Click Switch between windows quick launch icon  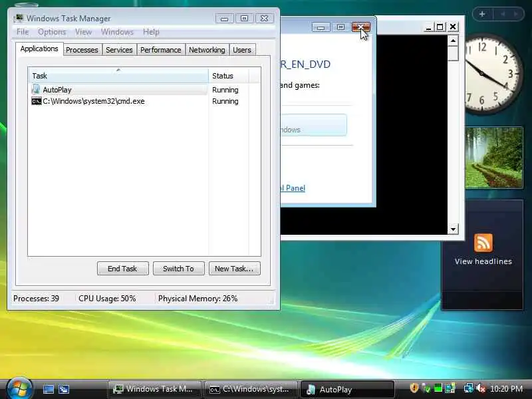tap(64, 389)
